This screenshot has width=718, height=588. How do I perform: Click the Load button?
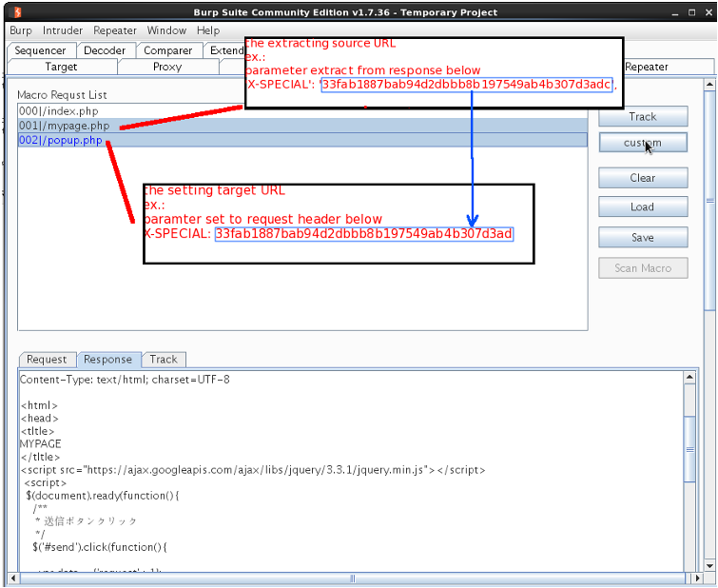pyautogui.click(x=643, y=206)
